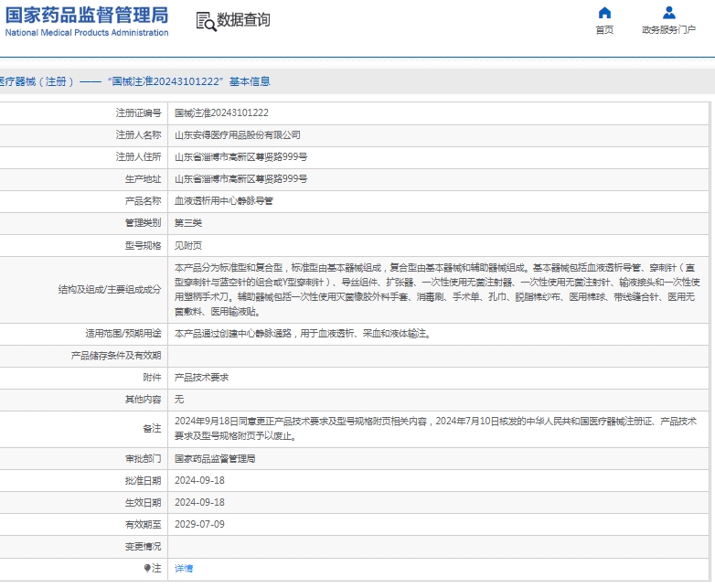Click the 产品技术要求 attachment value
This screenshot has height=588, width=715.
[x=201, y=378]
